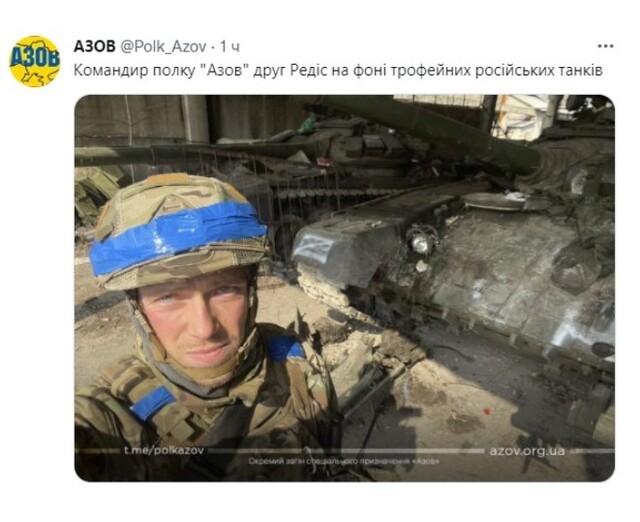640x522 pixels.
Task: Open the three-dot more options menu
Action: tap(605, 46)
